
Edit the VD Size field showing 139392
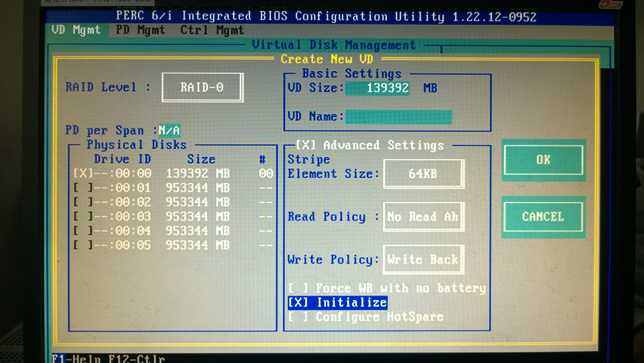click(x=377, y=88)
